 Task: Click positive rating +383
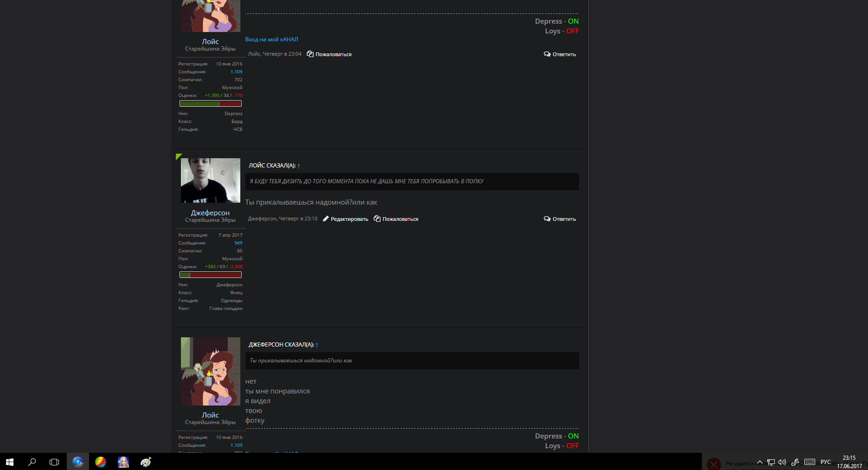[210, 266]
